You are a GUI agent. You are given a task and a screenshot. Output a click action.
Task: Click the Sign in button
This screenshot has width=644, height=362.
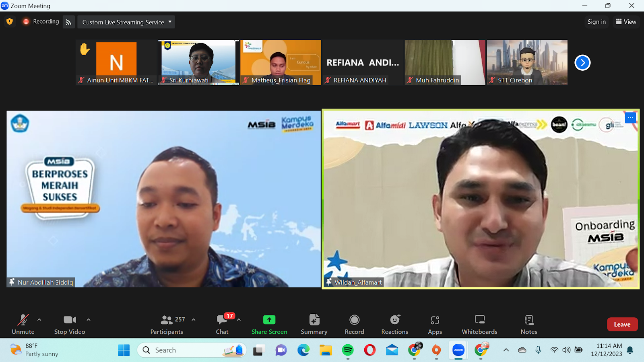tap(597, 22)
